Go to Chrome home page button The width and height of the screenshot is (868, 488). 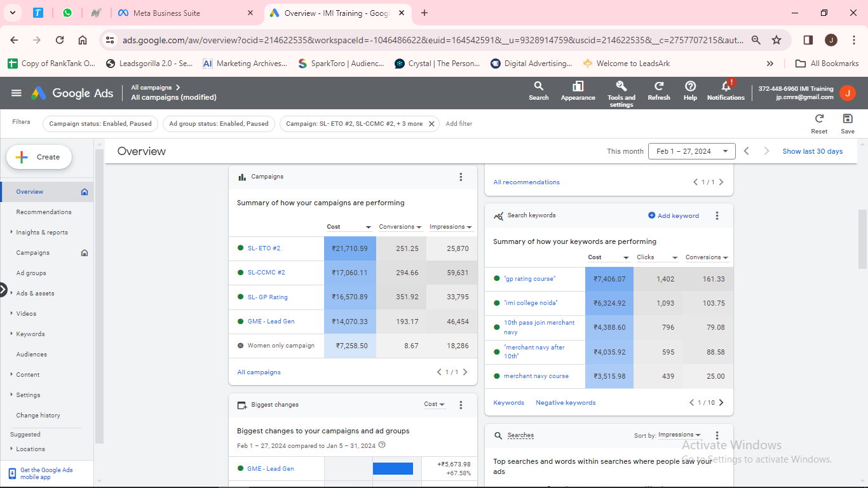tap(83, 40)
